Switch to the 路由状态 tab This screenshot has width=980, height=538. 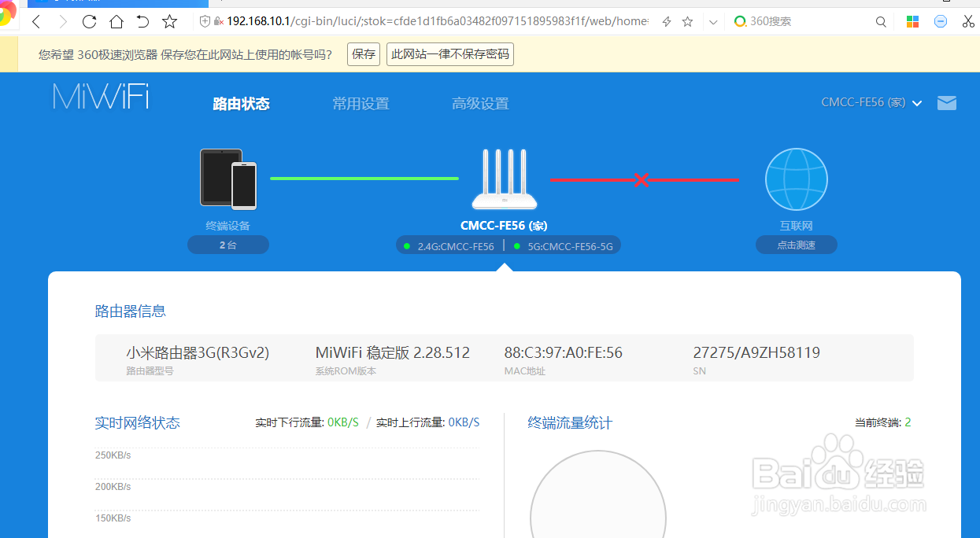[x=241, y=104]
